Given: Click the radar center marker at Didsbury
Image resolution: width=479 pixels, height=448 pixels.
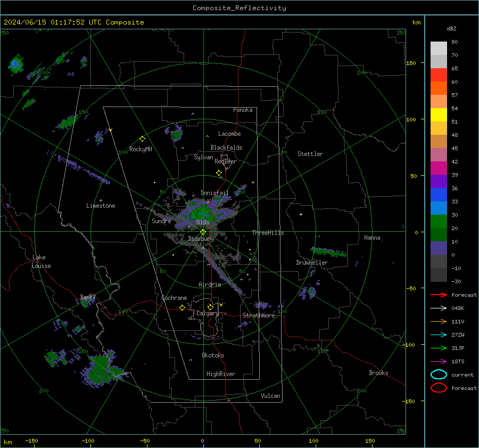Looking at the screenshot, I should (x=203, y=232).
